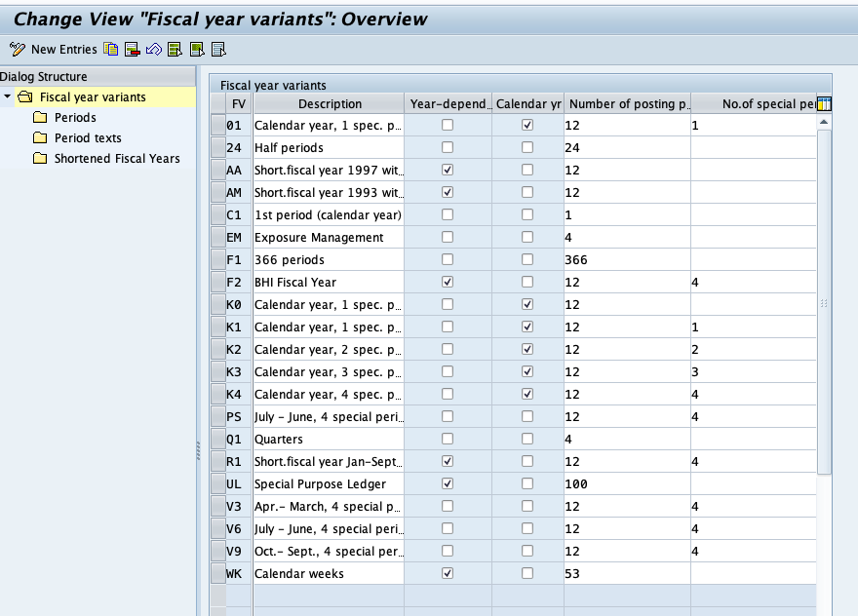Click the FV code cell V9
Viewport: 858px width, 616px height.
(239, 552)
